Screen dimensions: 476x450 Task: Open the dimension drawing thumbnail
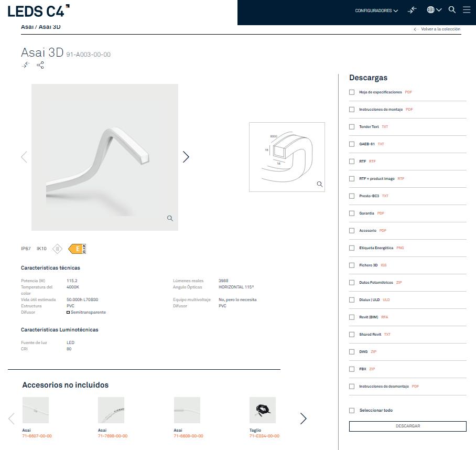point(287,157)
